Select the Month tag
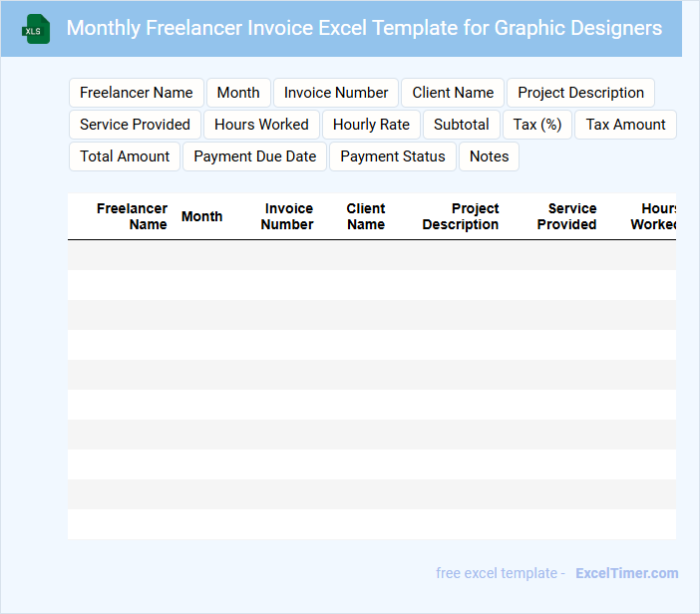Screen dimensions: 700x614 (x=238, y=93)
